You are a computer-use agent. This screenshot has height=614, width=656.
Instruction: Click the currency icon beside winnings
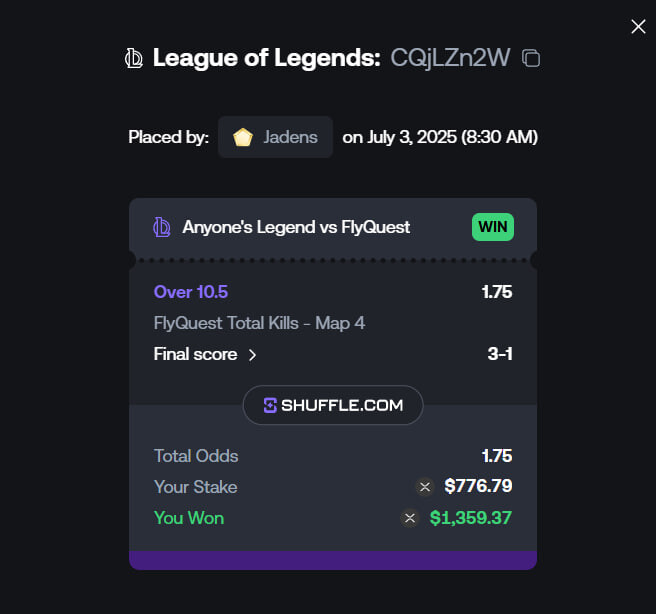tap(410, 518)
